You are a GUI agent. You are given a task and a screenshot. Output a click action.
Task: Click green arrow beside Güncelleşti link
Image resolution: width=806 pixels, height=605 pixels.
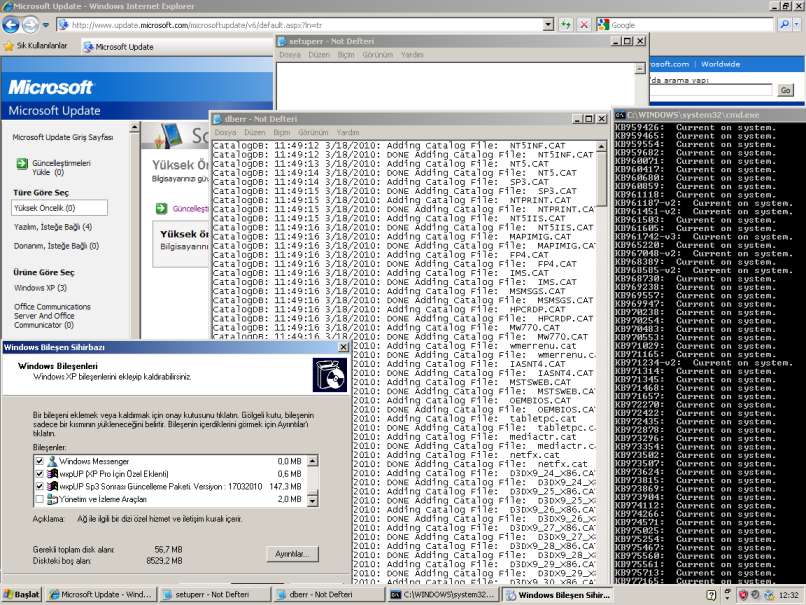click(161, 208)
